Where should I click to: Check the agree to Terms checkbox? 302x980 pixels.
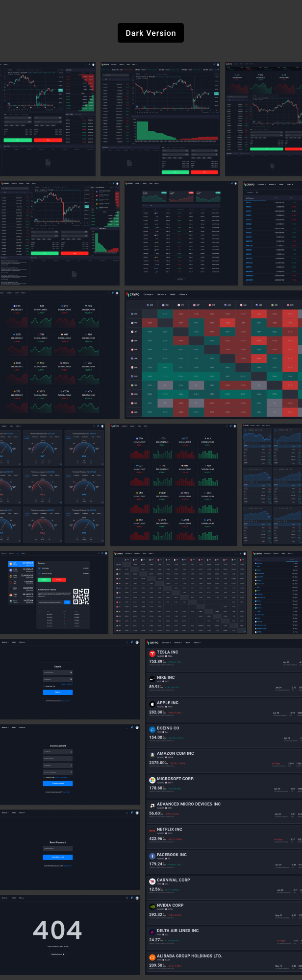pyautogui.click(x=44, y=777)
